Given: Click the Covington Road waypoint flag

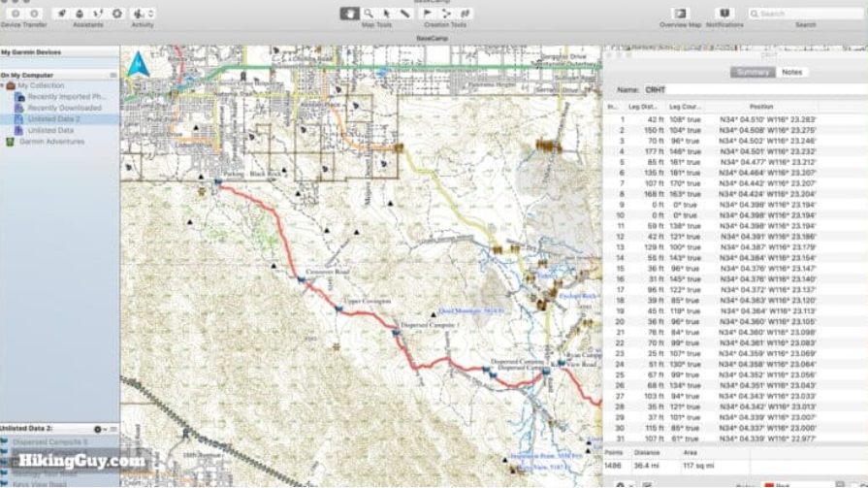Looking at the screenshot, I should 302,279.
